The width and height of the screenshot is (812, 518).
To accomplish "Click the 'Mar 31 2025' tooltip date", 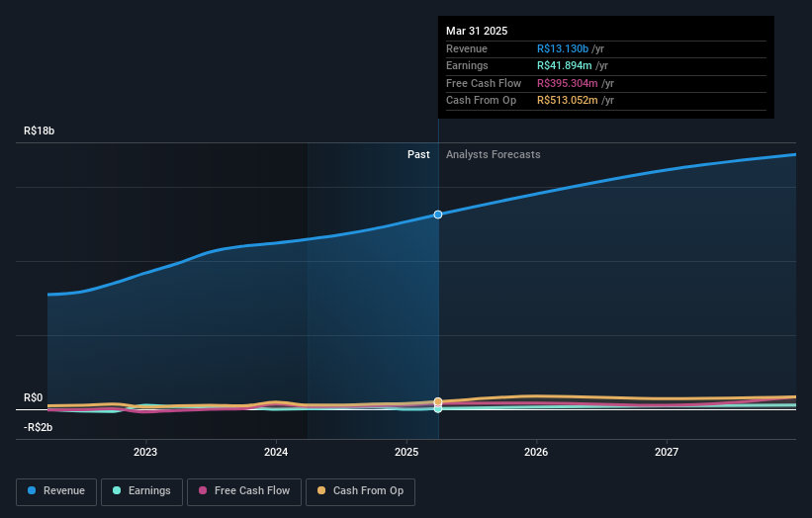I will tap(477, 31).
